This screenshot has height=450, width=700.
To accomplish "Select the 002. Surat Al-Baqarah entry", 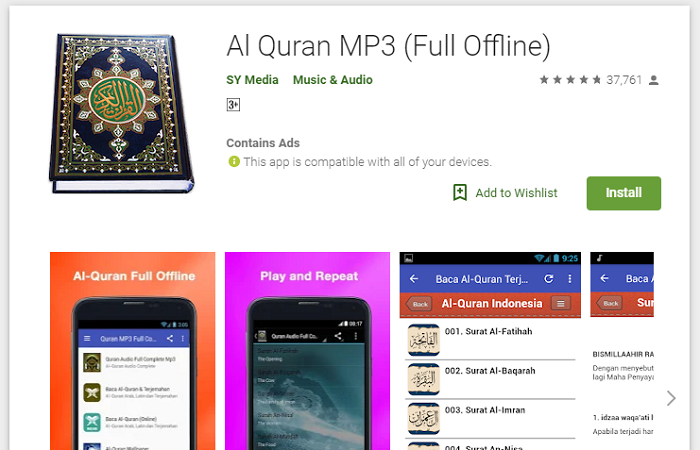I will tap(490, 379).
